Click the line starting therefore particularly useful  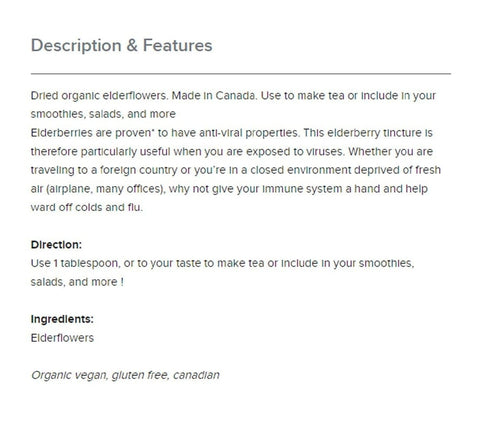pyautogui.click(x=232, y=151)
